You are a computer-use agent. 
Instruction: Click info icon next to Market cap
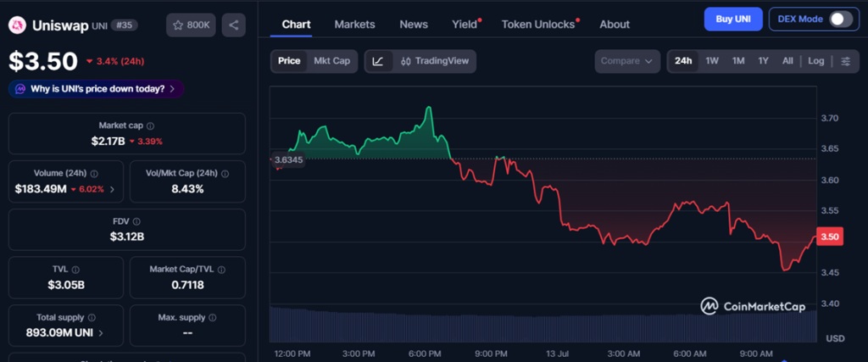[x=151, y=126]
